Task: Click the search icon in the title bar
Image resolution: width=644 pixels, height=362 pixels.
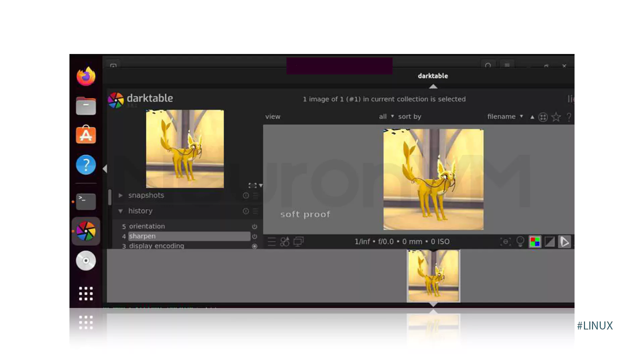Action: pyautogui.click(x=488, y=65)
